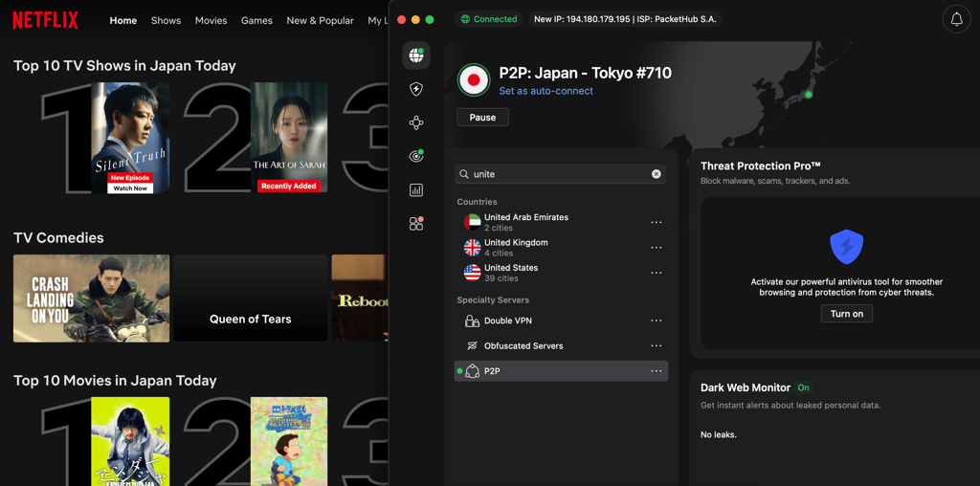Open Dark Web Monitor radar icon in sidebar
This screenshot has height=486, width=980.
point(416,156)
